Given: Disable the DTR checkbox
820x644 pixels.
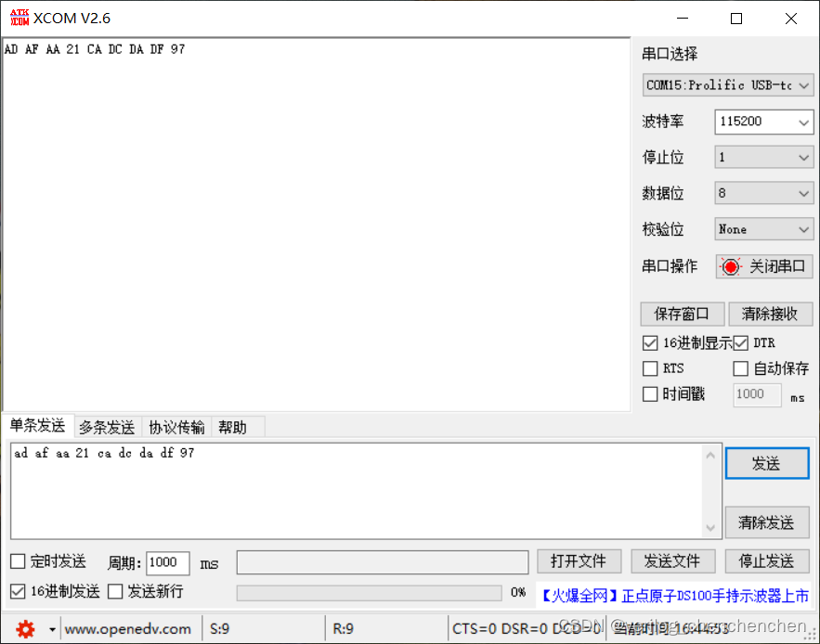Looking at the screenshot, I should (x=740, y=342).
